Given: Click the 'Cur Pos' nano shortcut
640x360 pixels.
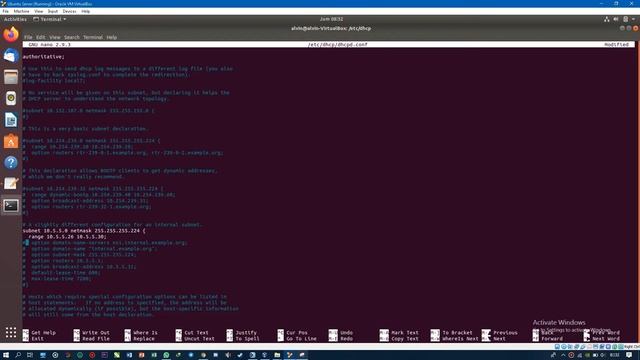Looking at the screenshot, I should tap(293, 333).
